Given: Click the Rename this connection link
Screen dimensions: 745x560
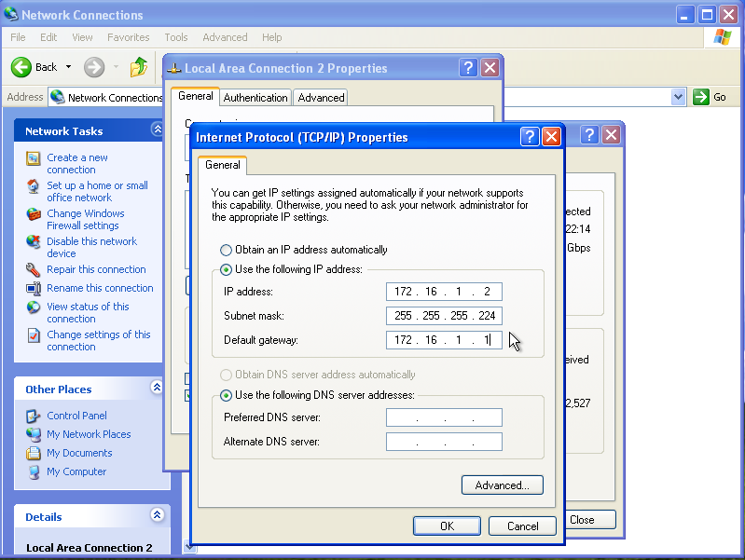Looking at the screenshot, I should 100,288.
